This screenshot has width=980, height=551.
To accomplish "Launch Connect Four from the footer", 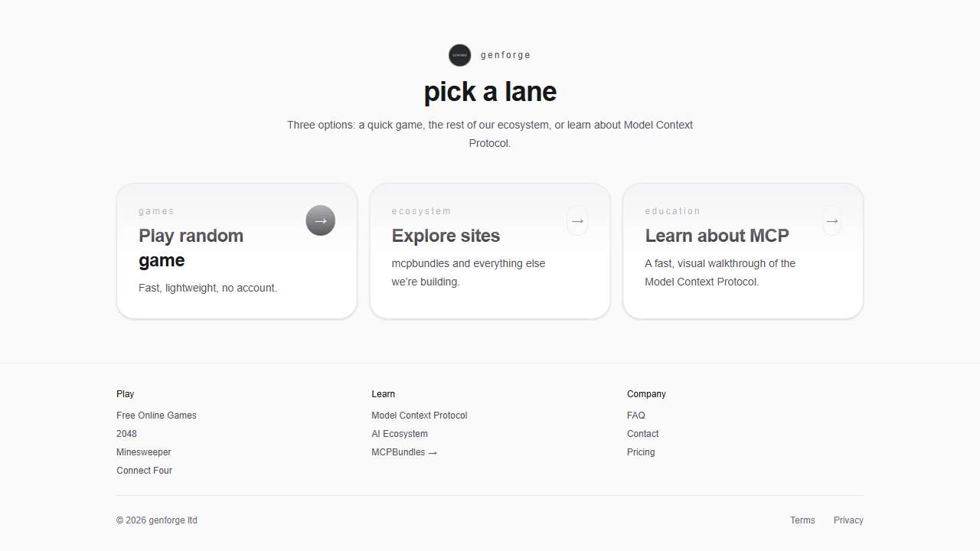I will pos(144,471).
